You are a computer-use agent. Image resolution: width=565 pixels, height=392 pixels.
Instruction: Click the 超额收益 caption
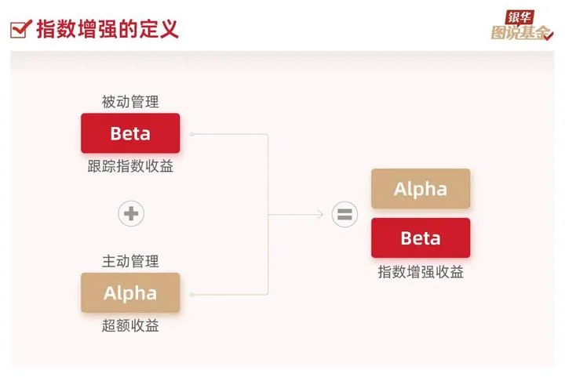pos(130,326)
